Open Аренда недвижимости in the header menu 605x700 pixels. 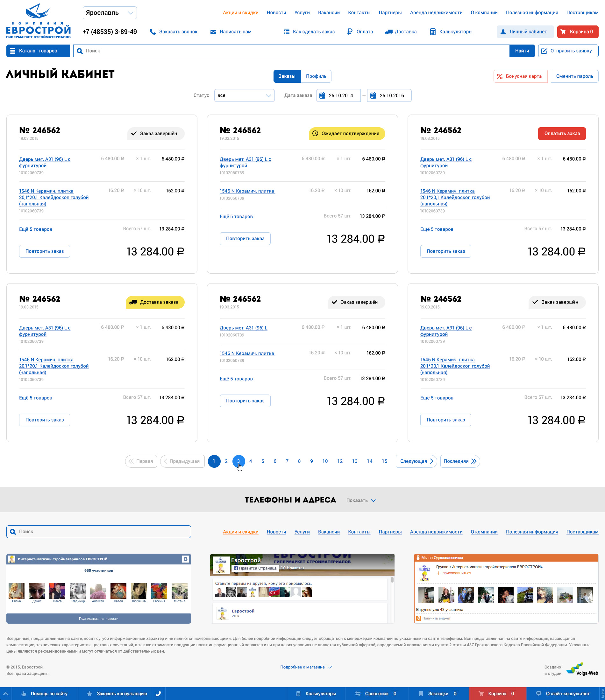pos(436,12)
